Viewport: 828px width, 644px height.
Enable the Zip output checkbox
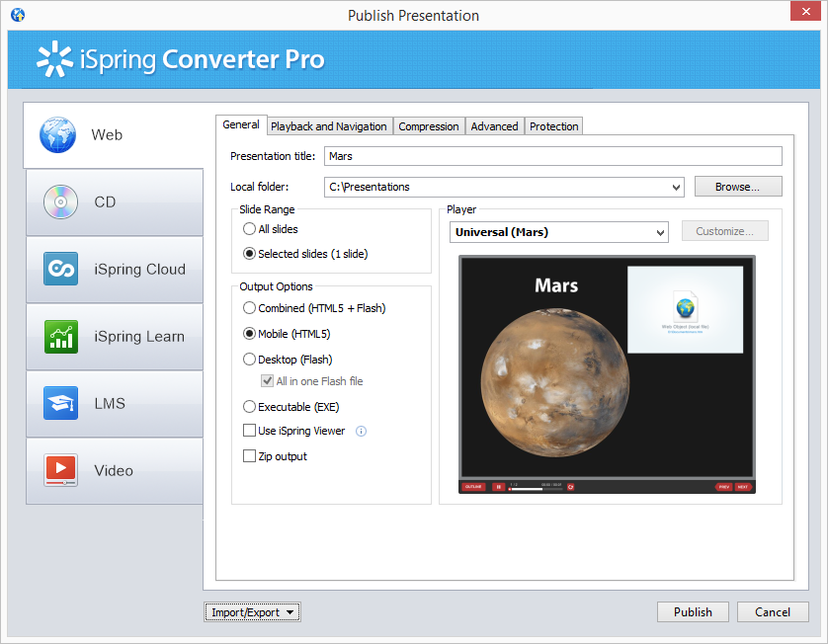coord(249,455)
